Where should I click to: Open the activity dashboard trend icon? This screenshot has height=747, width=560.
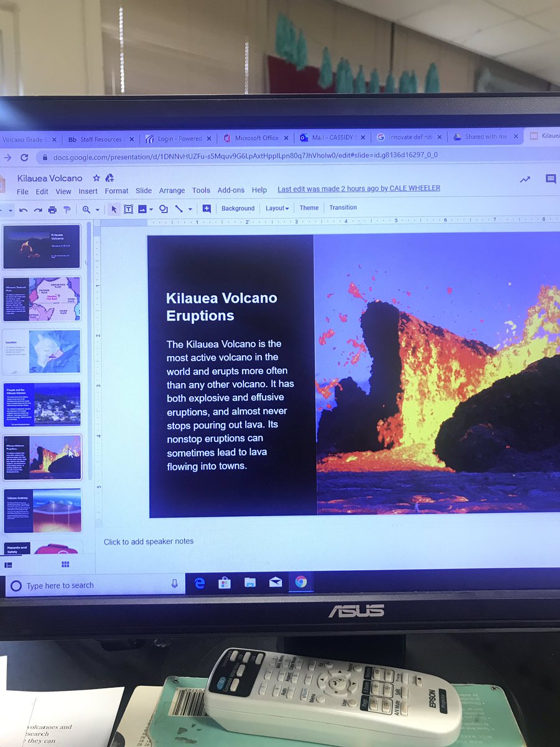click(x=525, y=179)
